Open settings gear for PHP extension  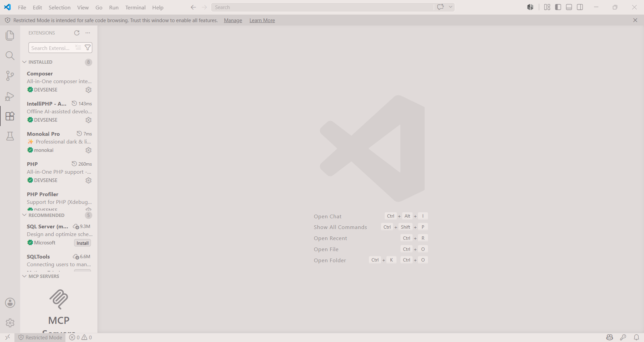click(x=89, y=180)
